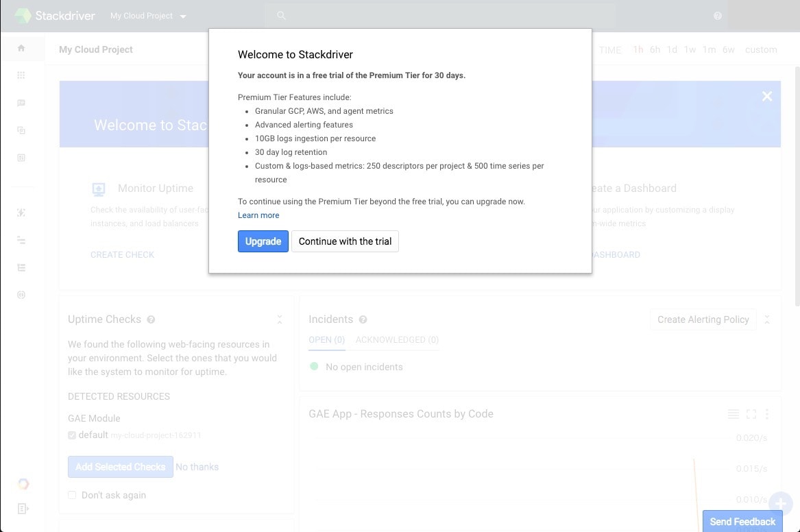Open the help icon beside Uptime Checks
Viewport: 800px width, 532px height.
[151, 319]
